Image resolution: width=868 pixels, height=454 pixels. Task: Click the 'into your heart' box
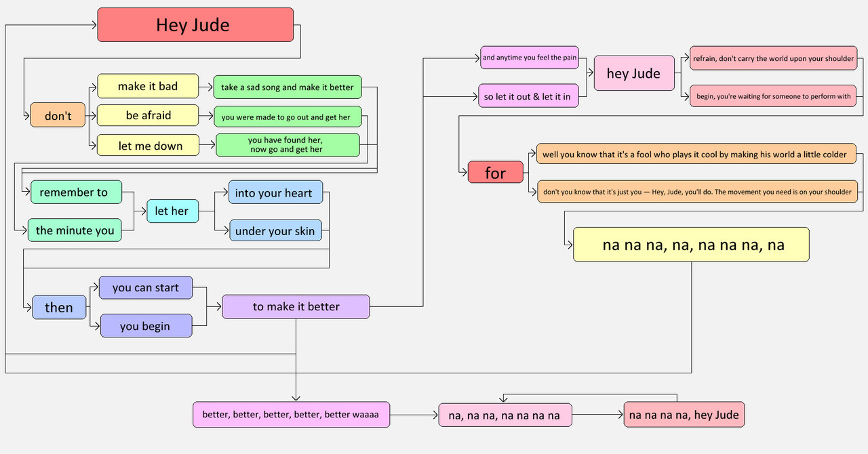[x=275, y=193]
